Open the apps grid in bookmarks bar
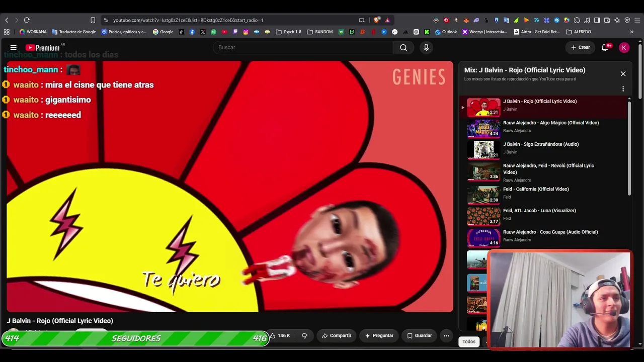Screen dimensions: 644x362 (x=7, y=32)
